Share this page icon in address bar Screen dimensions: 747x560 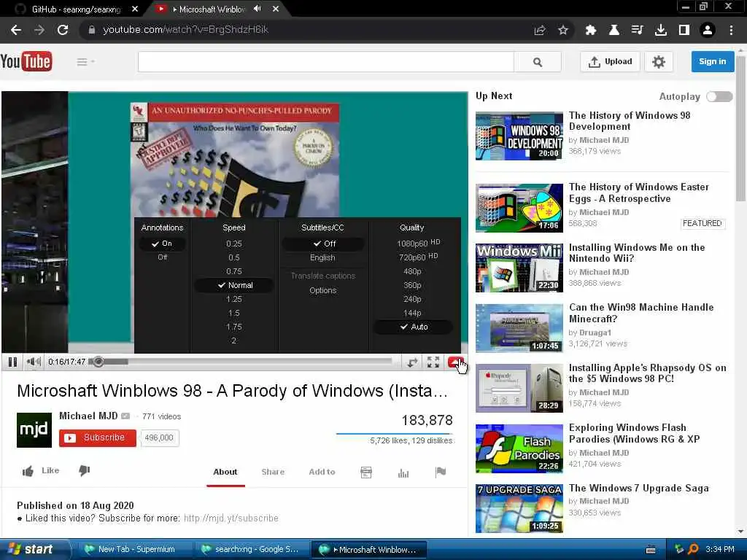pyautogui.click(x=540, y=30)
